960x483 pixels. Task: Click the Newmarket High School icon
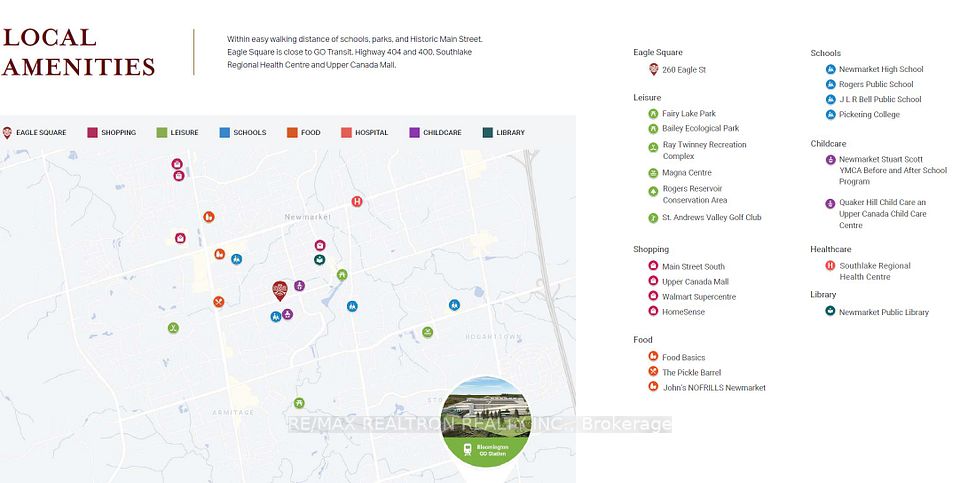coord(830,69)
